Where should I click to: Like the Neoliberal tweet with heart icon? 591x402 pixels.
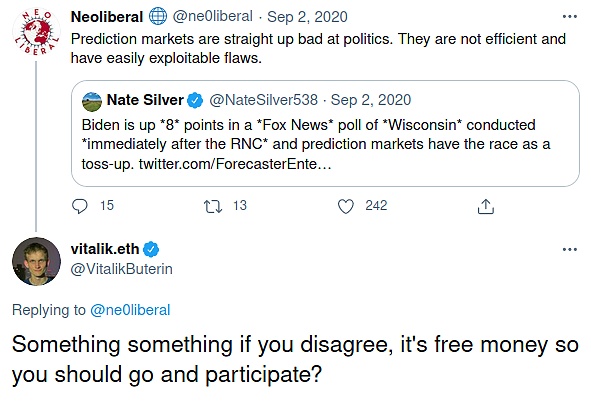[x=346, y=206]
